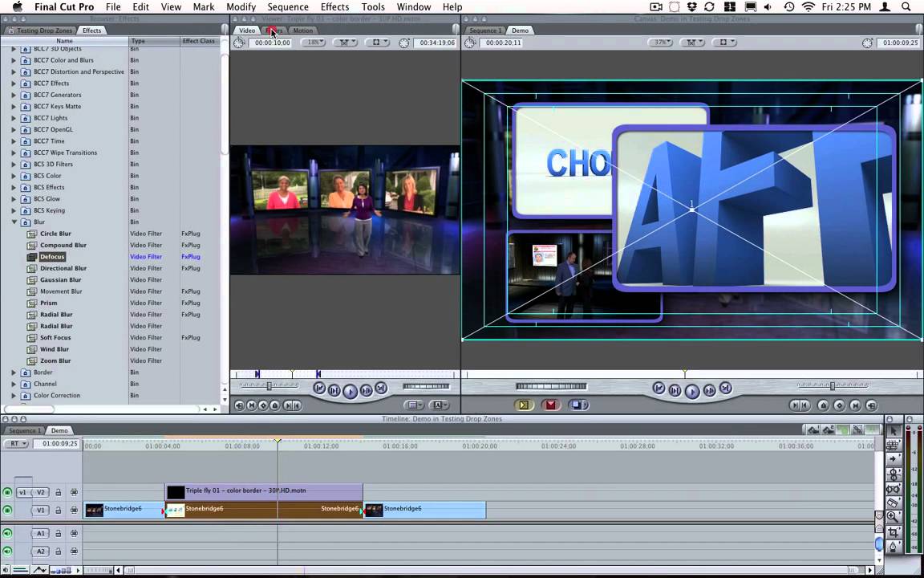The height and width of the screenshot is (578, 924).
Task: Click Match Frame button in Viewer
Action: coord(239,405)
